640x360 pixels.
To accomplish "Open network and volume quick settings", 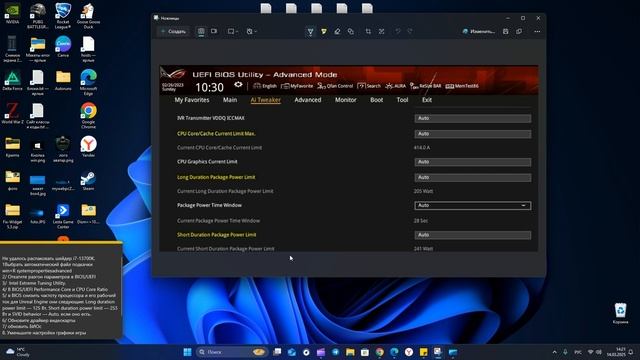I will click(x=595, y=352).
